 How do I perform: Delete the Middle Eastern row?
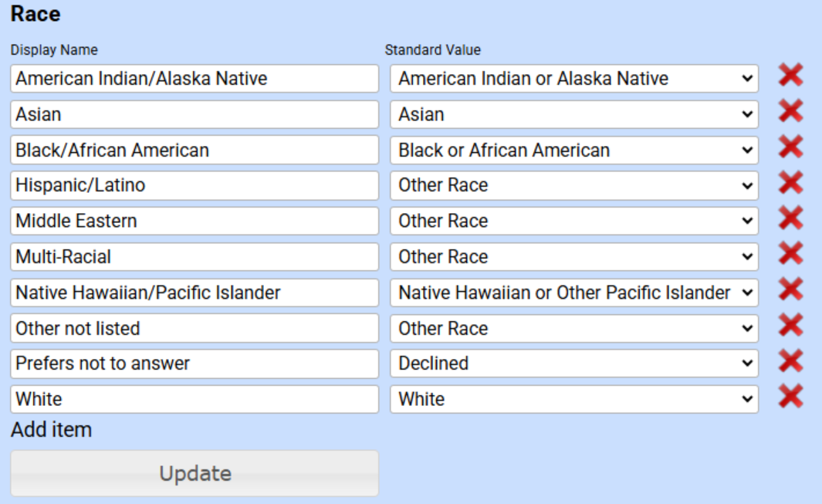790,218
